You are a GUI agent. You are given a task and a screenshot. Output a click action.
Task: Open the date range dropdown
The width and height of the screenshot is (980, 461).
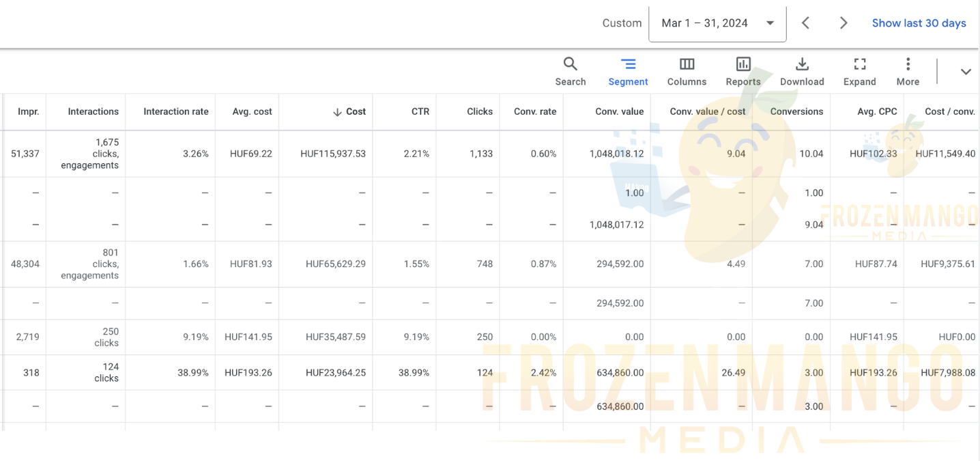[717, 23]
